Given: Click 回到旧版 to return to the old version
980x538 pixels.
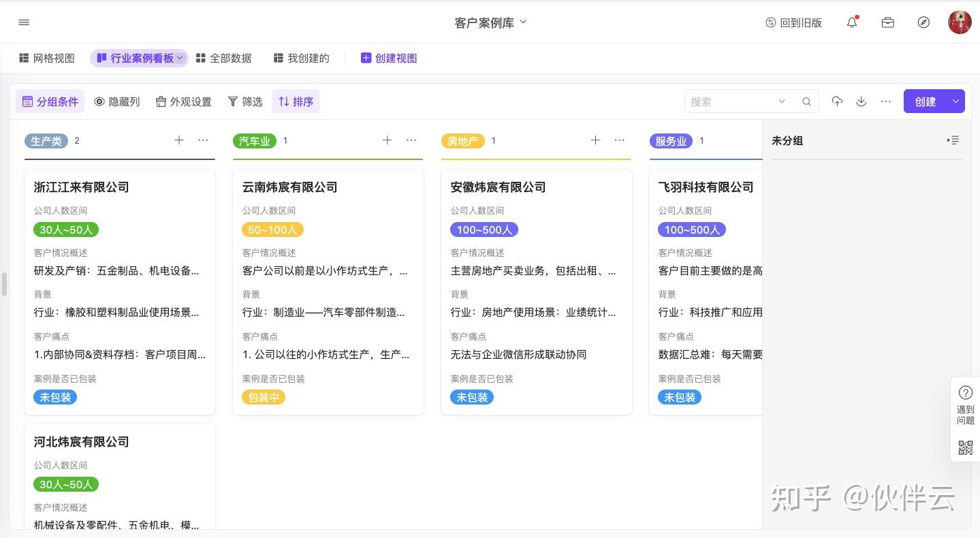Looking at the screenshot, I should (x=793, y=22).
